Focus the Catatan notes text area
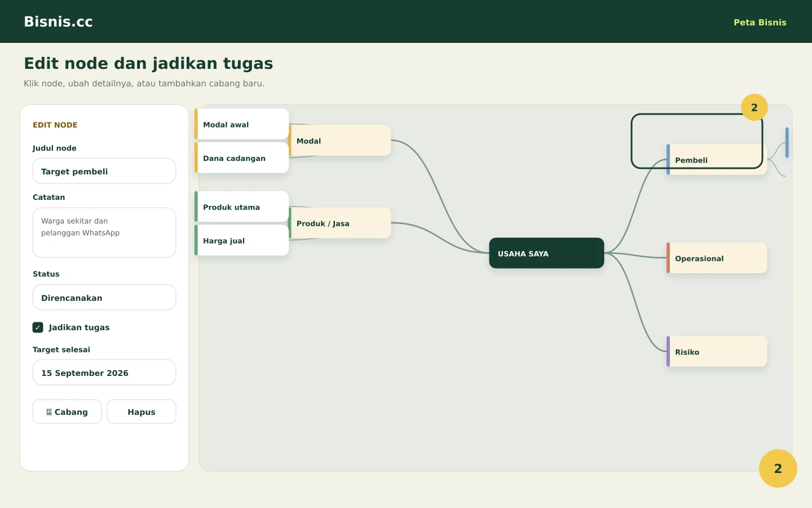812x508 pixels. point(104,233)
